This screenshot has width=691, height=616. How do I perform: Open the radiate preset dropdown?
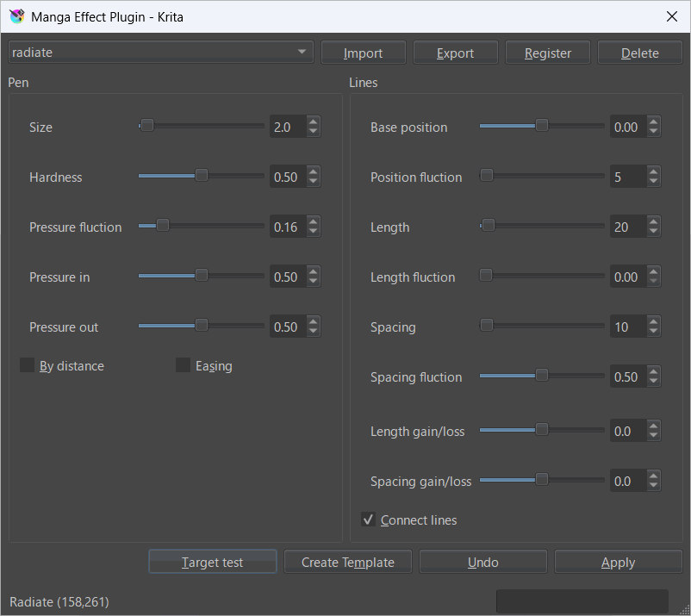point(161,52)
